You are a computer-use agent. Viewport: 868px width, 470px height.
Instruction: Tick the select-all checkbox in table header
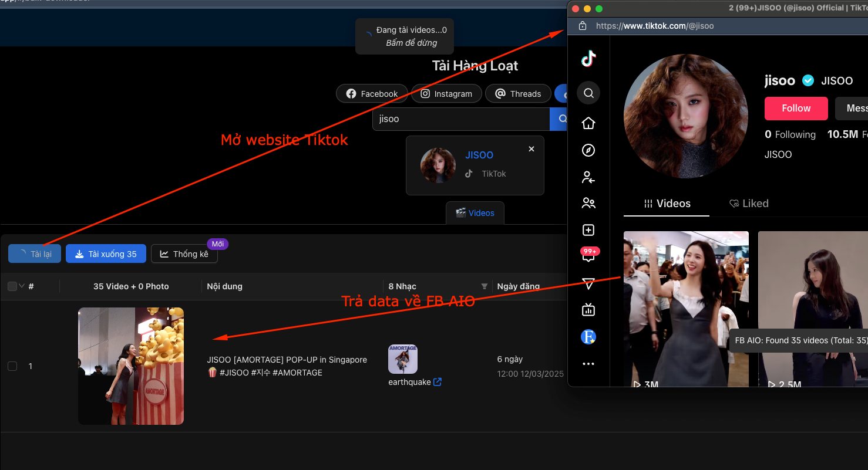click(12, 286)
